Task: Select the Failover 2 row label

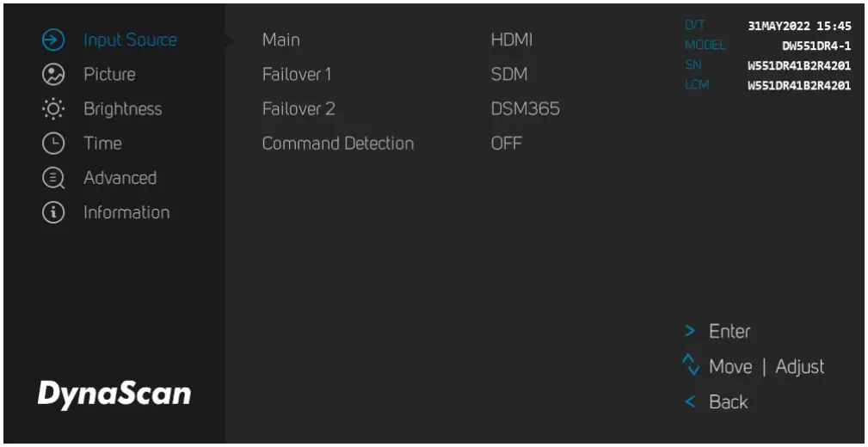Action: click(x=299, y=109)
